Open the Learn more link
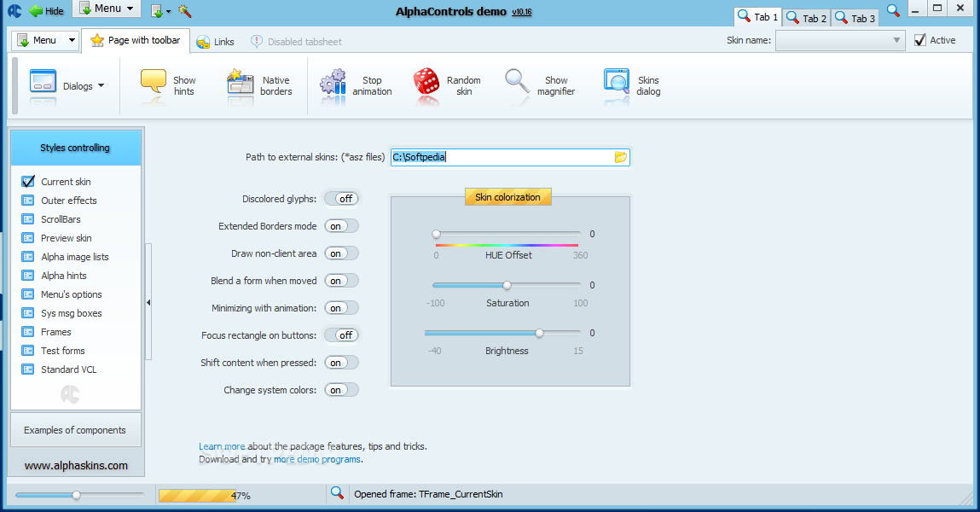 point(222,446)
